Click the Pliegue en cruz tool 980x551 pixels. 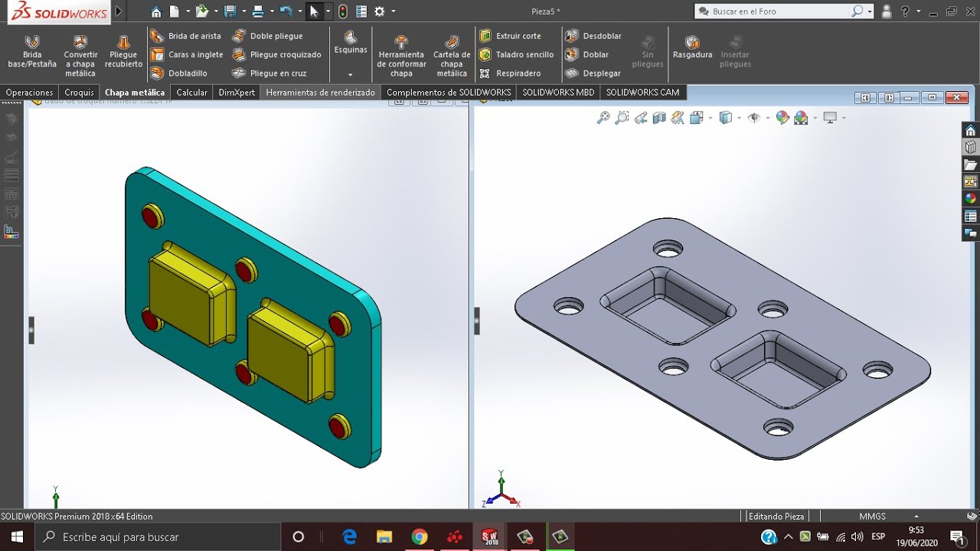click(269, 73)
